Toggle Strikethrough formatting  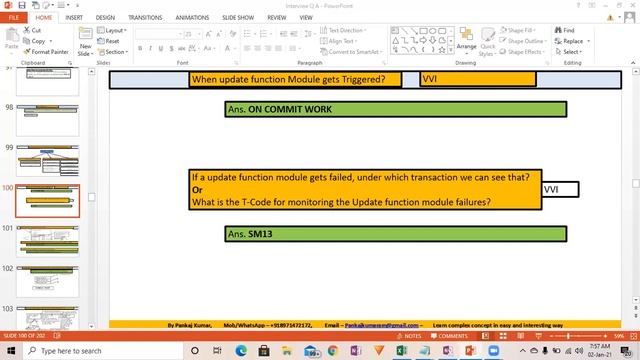pyautogui.click(x=182, y=48)
